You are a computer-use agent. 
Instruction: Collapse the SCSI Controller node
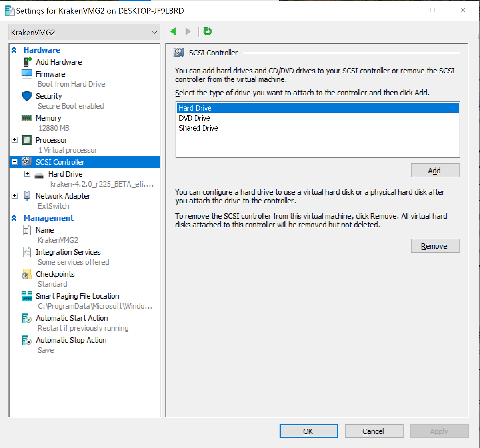pos(15,162)
